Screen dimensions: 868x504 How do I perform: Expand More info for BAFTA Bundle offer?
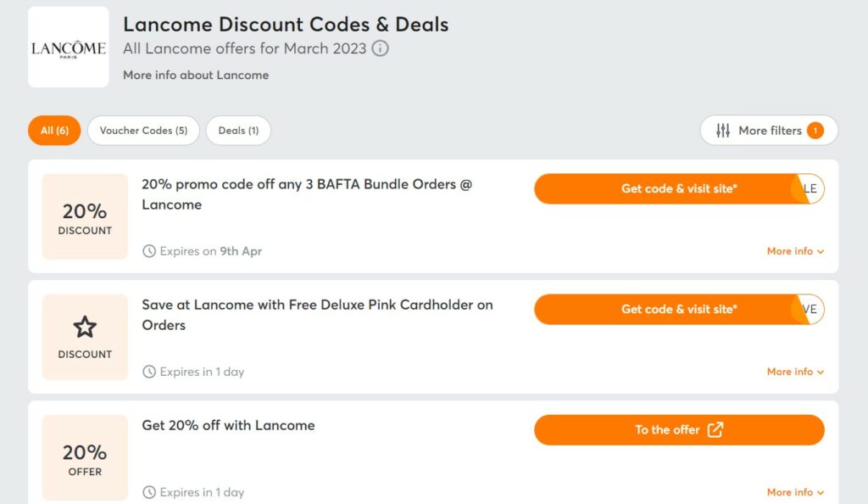click(795, 251)
